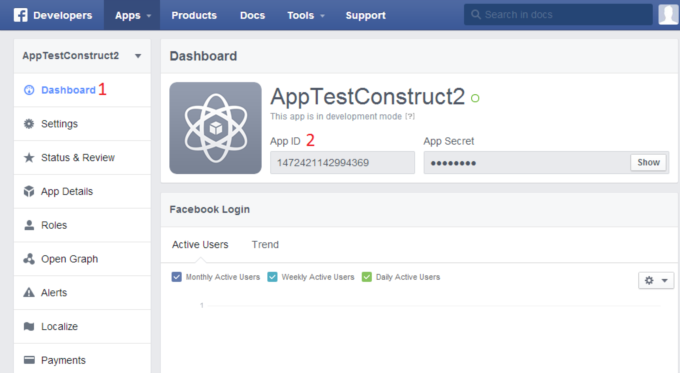Uncheck Monthly Active Users checkbox
Screen dimensions: 680x373
click(177, 277)
